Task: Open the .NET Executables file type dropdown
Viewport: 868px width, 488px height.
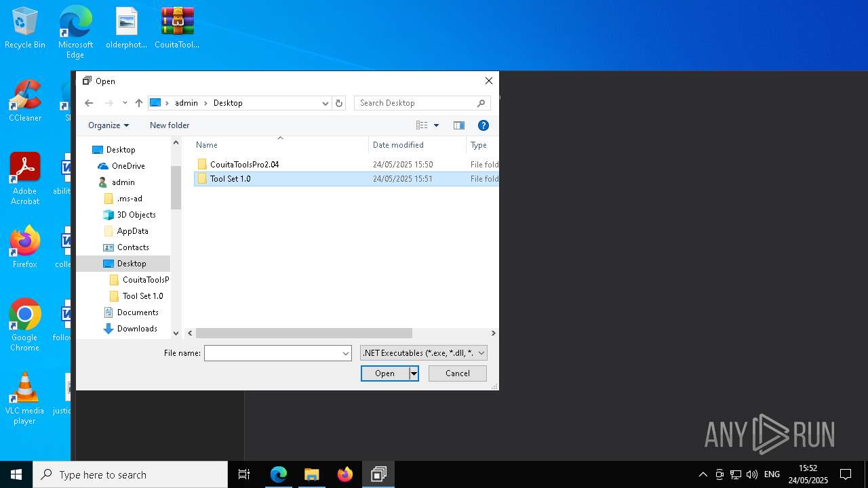Action: pos(424,353)
